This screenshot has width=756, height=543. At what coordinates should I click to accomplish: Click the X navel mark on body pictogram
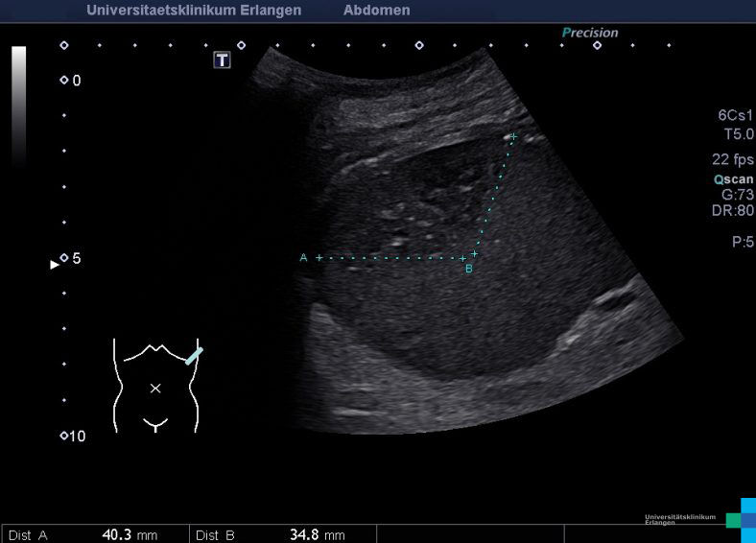click(156, 388)
